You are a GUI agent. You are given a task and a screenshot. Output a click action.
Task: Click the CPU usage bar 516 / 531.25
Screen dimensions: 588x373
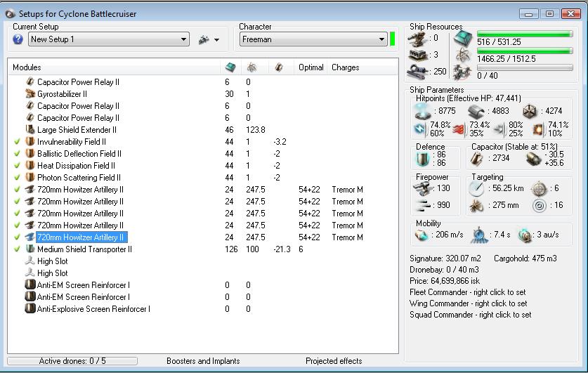click(x=525, y=34)
